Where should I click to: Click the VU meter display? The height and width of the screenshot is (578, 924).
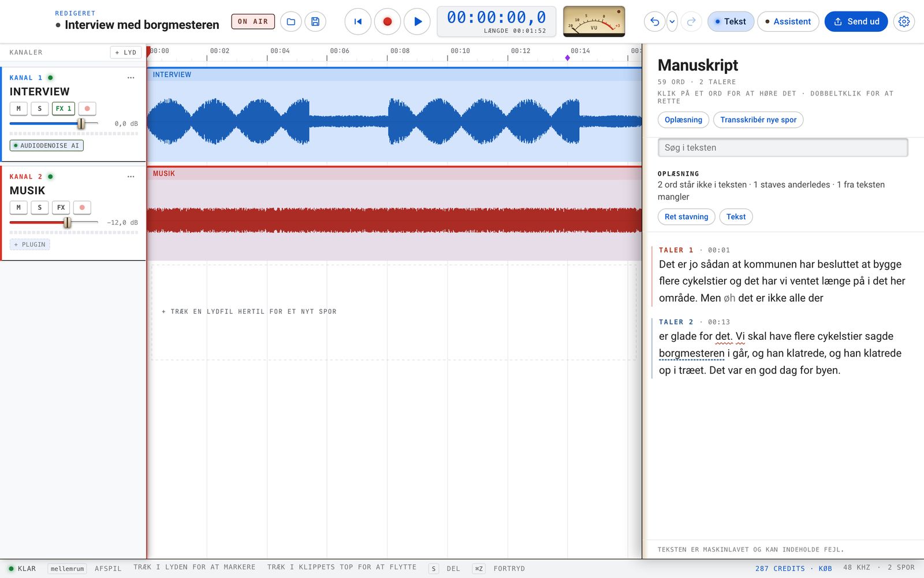[594, 21]
